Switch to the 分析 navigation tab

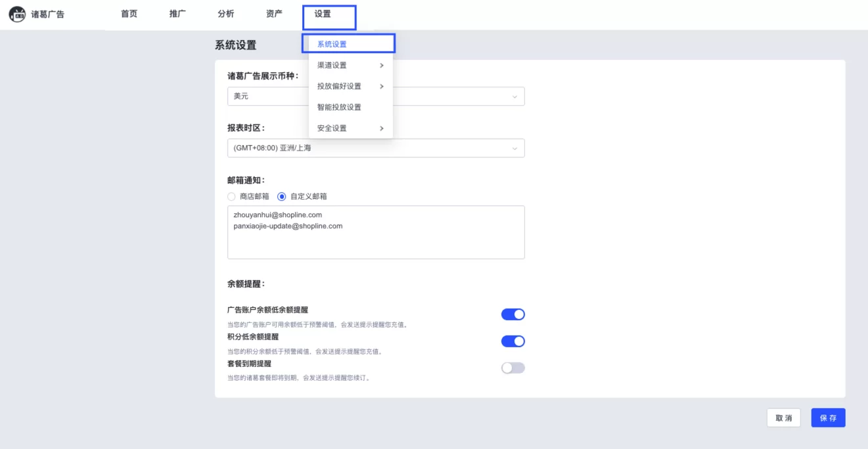tap(225, 12)
